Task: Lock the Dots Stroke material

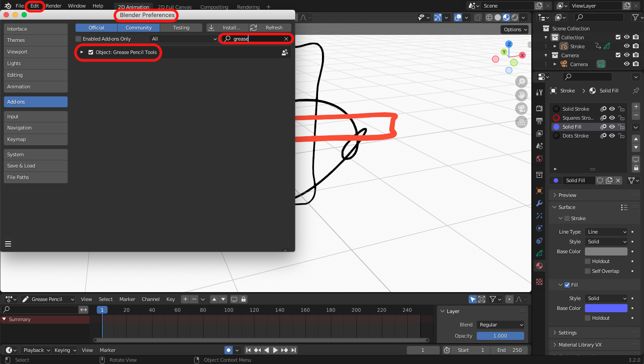Action: pyautogui.click(x=621, y=136)
